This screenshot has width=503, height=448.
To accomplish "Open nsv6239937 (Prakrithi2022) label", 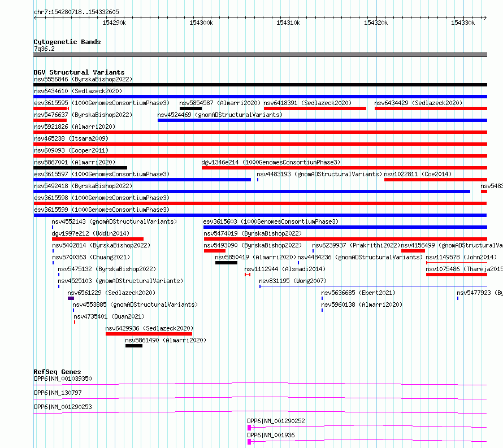I will pos(356,245).
